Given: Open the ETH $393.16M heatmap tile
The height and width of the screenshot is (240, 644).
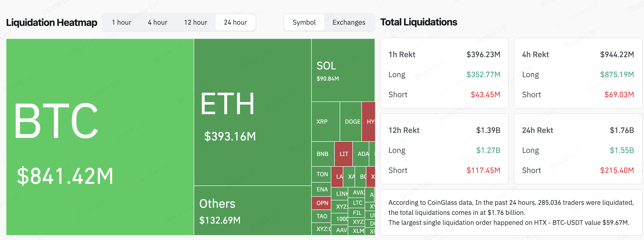Looking at the screenshot, I should point(252,112).
